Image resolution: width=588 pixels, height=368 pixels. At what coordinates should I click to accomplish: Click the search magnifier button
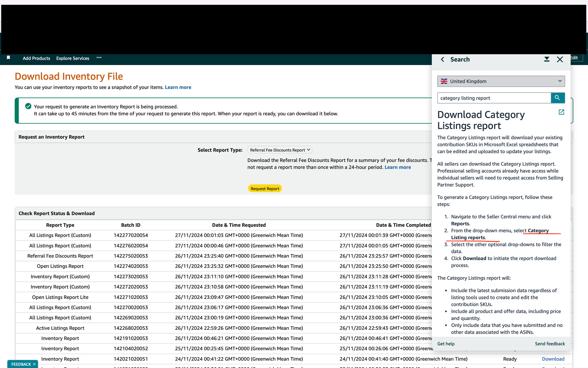(558, 98)
